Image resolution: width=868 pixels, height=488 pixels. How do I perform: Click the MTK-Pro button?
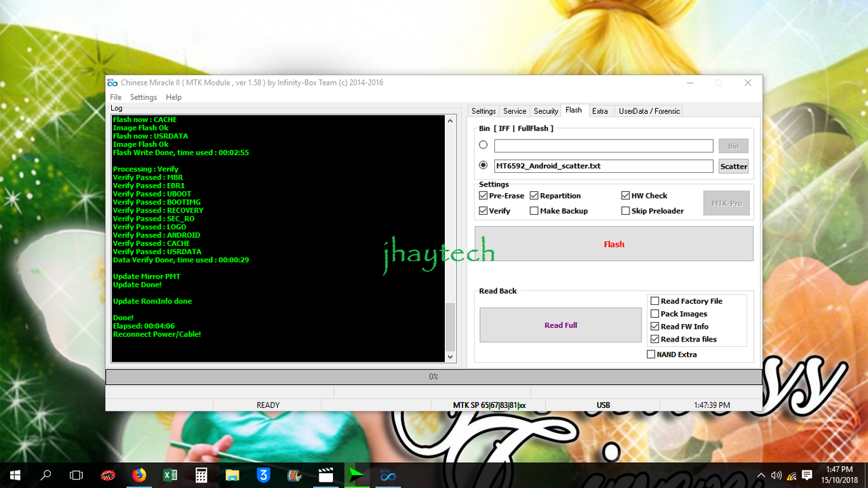[x=727, y=203]
